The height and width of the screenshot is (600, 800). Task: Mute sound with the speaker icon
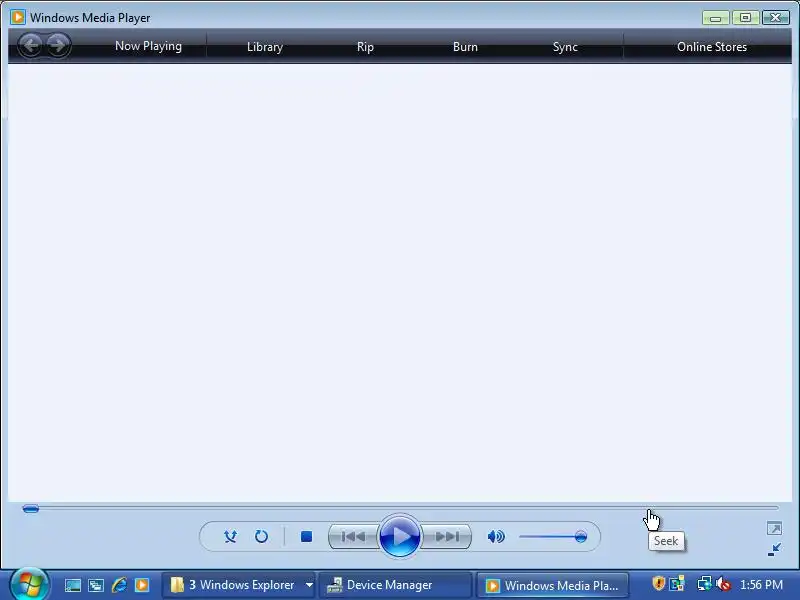[x=496, y=536]
